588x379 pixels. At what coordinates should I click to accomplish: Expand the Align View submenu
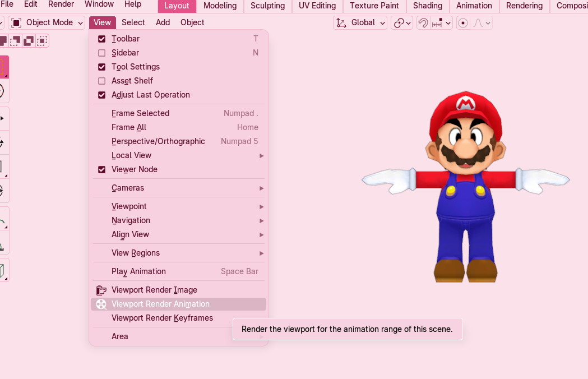178,234
